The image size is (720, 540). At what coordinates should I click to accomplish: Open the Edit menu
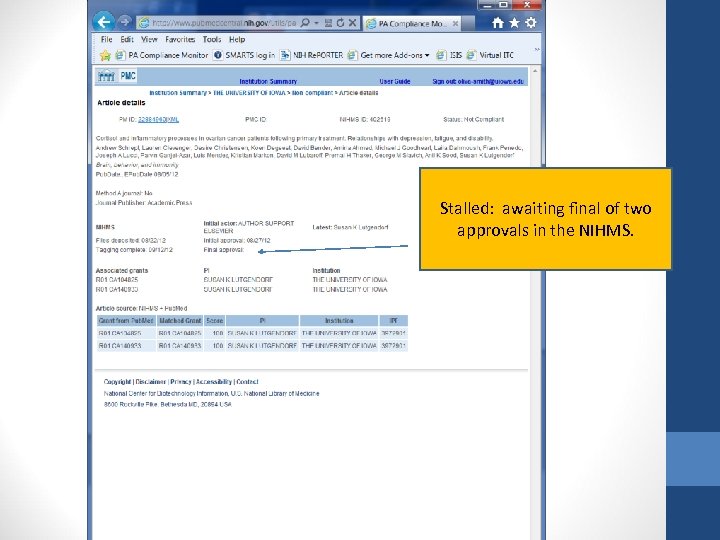click(x=127, y=39)
